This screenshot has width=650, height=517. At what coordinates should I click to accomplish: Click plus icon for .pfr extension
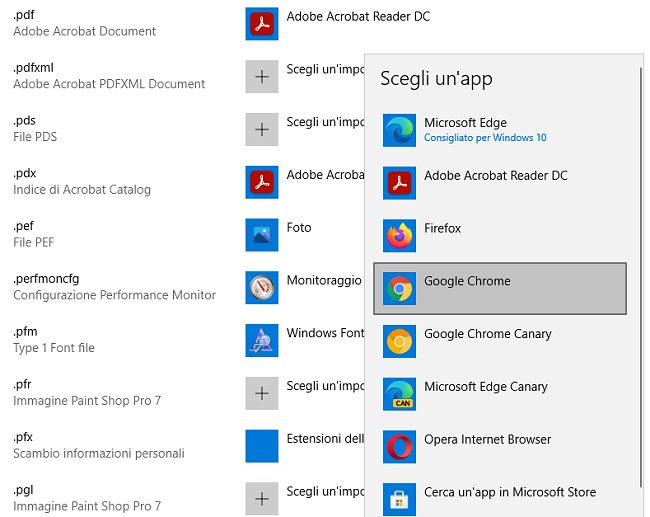[x=262, y=393]
